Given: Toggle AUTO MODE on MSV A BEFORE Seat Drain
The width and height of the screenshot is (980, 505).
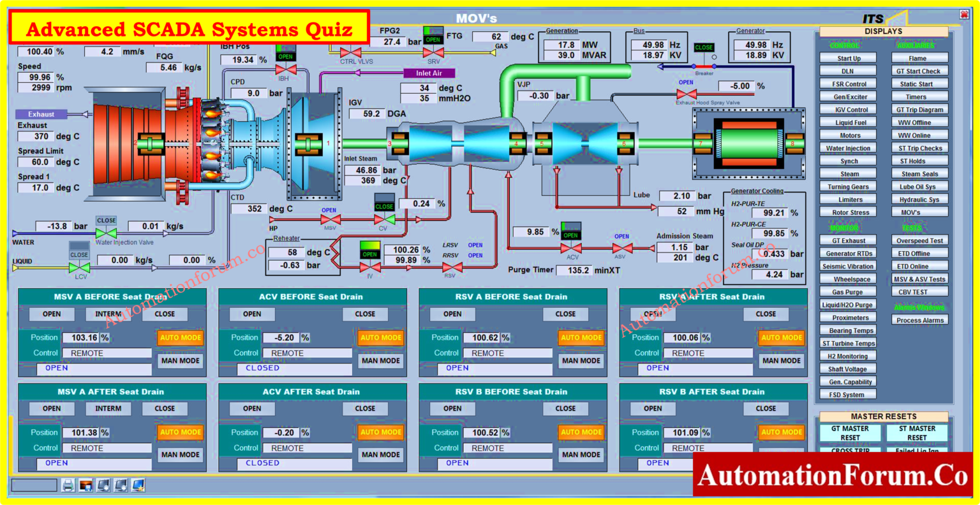Looking at the screenshot, I should (x=180, y=337).
